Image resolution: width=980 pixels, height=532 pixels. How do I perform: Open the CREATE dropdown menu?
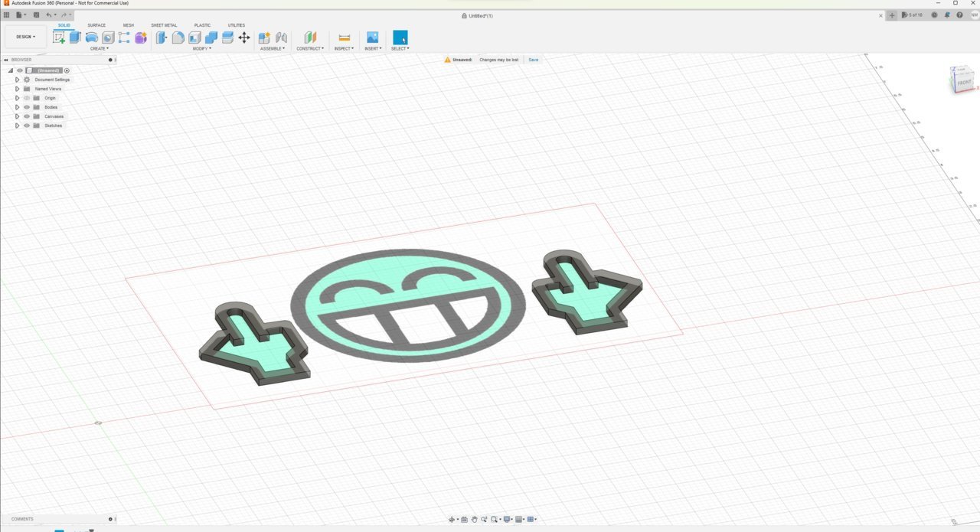click(x=100, y=48)
